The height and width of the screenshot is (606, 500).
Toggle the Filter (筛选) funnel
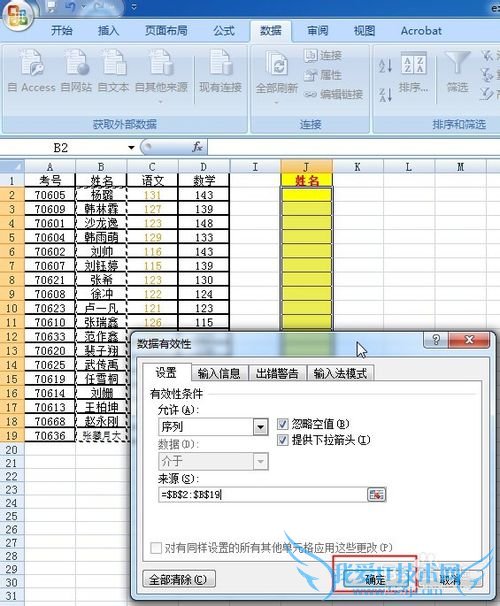(457, 72)
